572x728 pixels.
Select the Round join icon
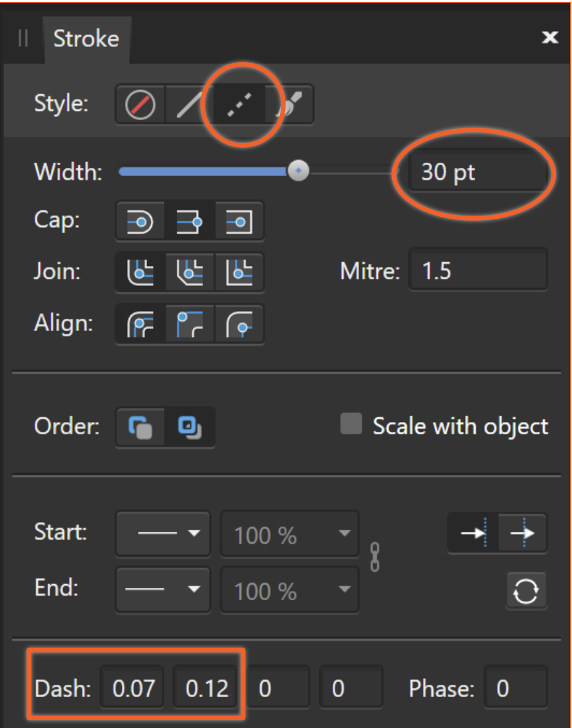click(x=140, y=272)
